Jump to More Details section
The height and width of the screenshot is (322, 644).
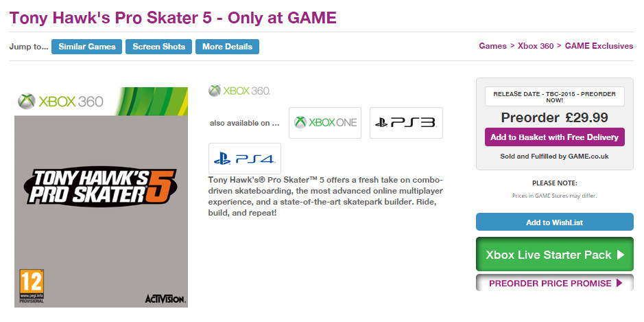click(x=227, y=47)
